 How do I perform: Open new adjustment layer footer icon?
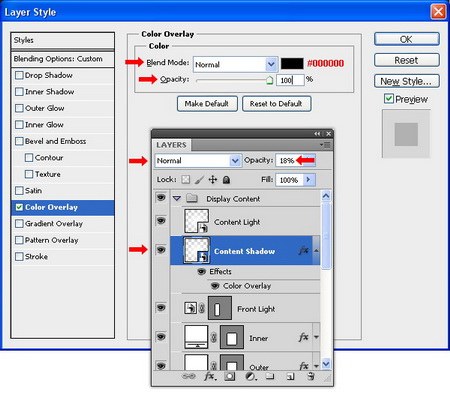pyautogui.click(x=251, y=377)
